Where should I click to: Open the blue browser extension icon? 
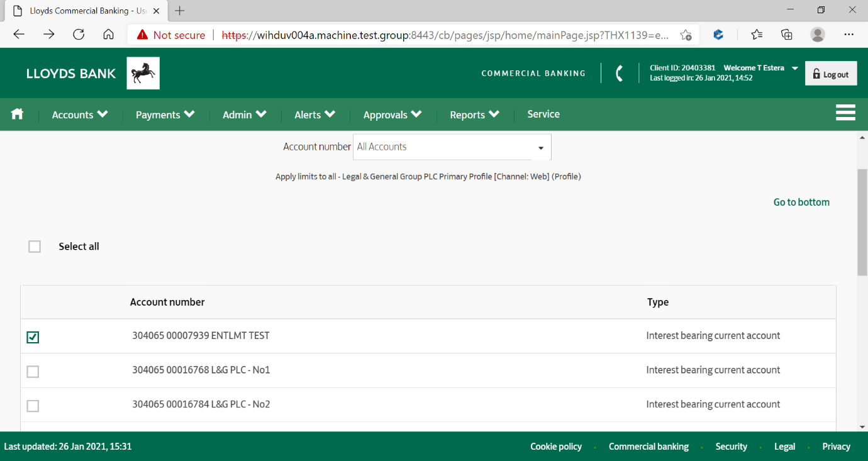click(x=718, y=35)
